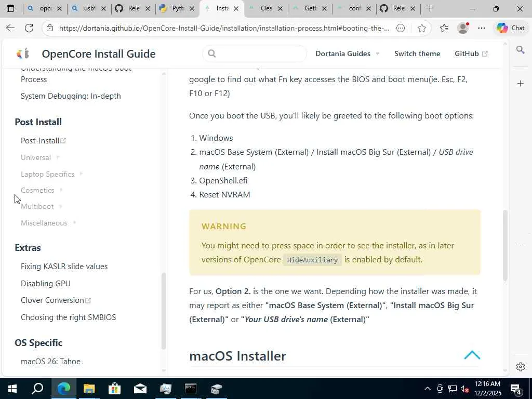
Task: Open network tray icon
Action: click(453, 389)
